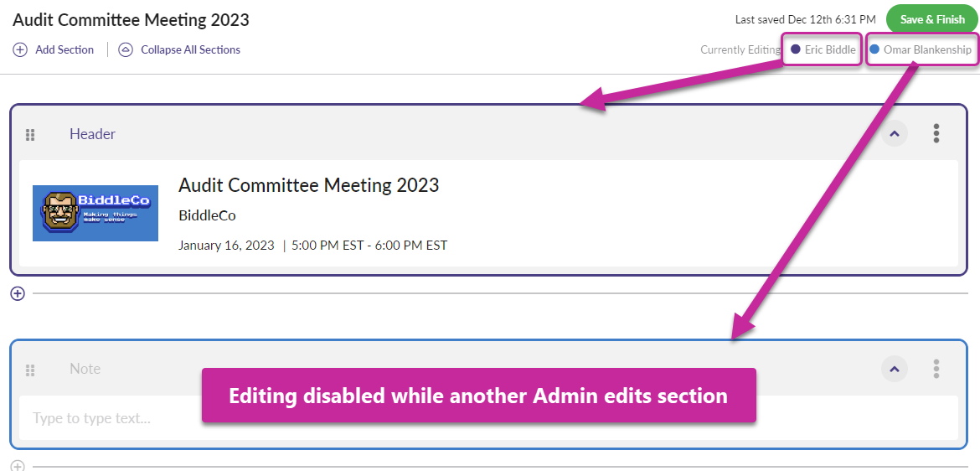Collapse the Header section with chevron
Image resolution: width=980 pixels, height=471 pixels.
coord(895,133)
